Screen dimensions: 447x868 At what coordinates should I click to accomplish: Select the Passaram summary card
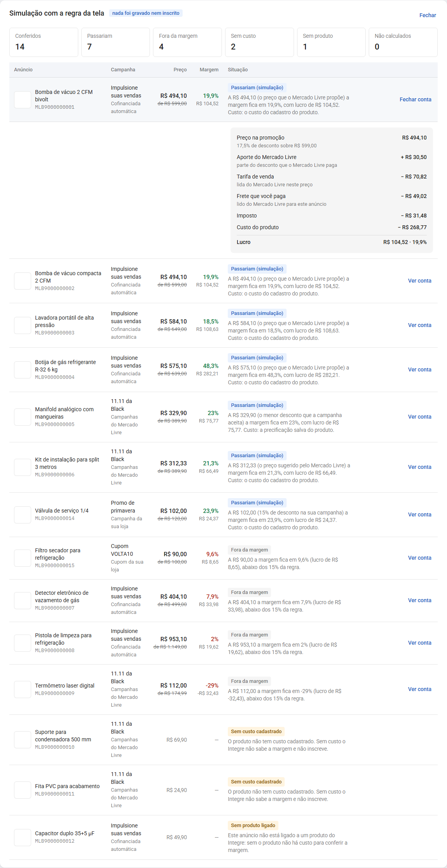[116, 42]
